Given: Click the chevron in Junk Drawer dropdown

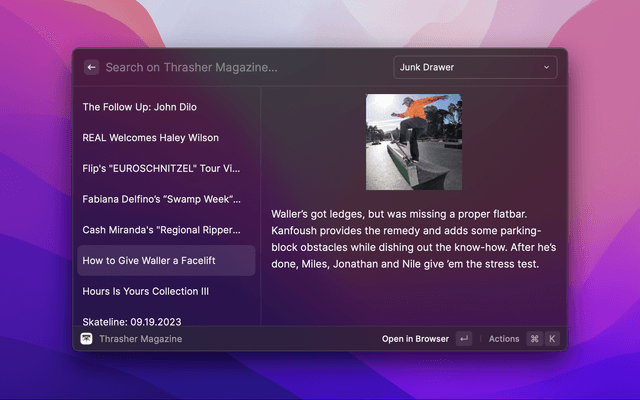Looking at the screenshot, I should [x=546, y=67].
